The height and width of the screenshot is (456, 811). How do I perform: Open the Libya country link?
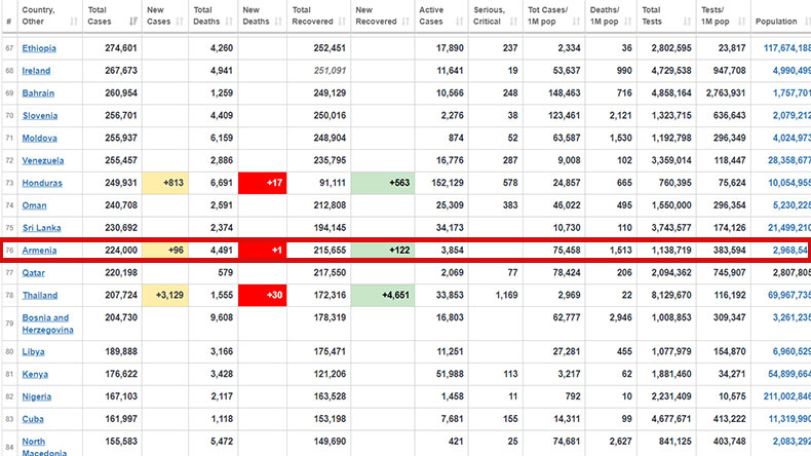click(x=33, y=352)
